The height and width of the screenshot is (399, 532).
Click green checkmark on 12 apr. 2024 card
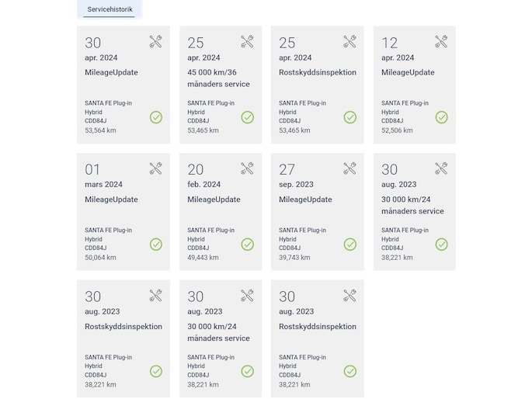point(441,117)
